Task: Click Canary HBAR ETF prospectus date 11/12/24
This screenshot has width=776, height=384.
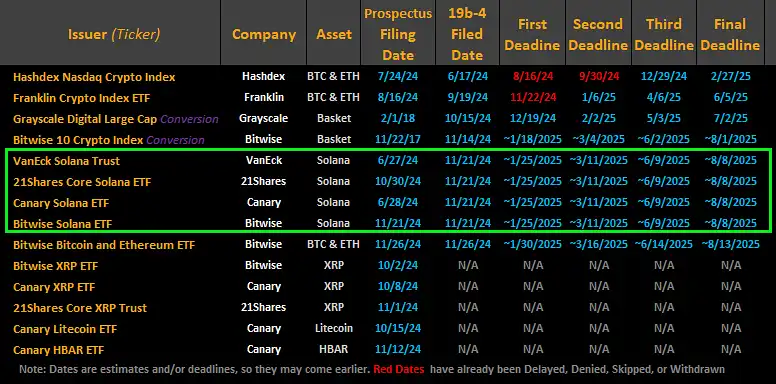Action: pos(398,349)
